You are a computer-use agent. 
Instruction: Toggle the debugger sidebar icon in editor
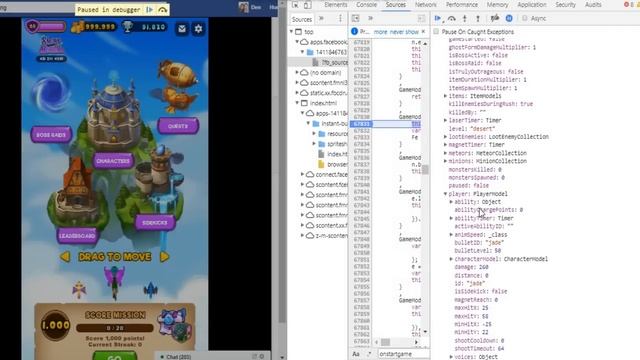tap(421, 18)
